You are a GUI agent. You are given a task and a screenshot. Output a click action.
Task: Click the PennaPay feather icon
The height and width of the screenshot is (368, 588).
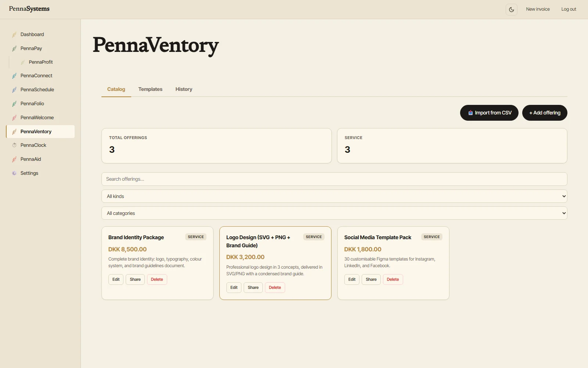pyautogui.click(x=14, y=49)
